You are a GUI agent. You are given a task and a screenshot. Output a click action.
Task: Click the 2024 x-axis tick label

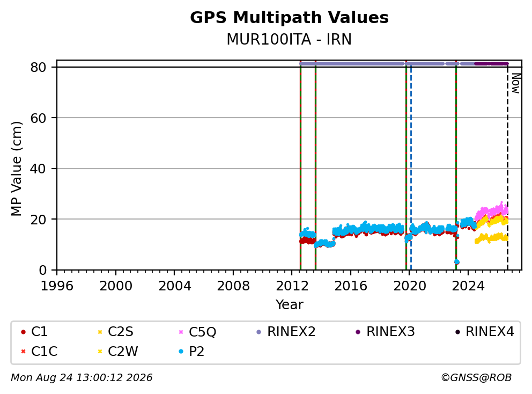pyautogui.click(x=468, y=286)
